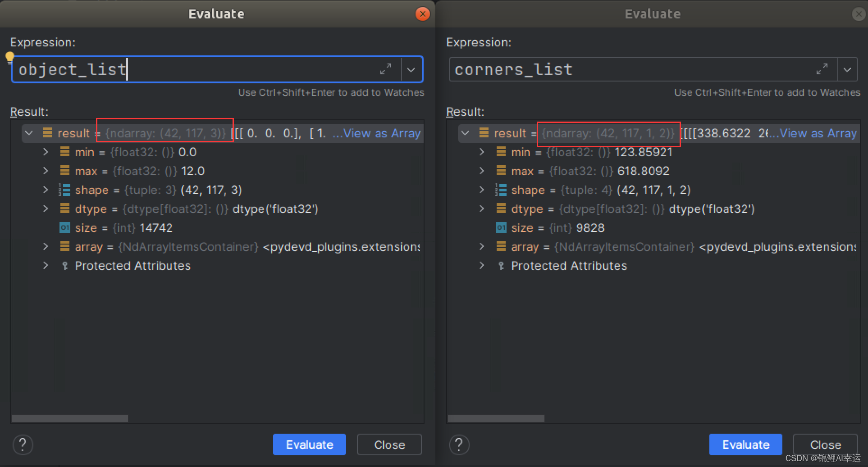
Task: Click horizontal scrollbar in right result panel
Action: (496, 418)
